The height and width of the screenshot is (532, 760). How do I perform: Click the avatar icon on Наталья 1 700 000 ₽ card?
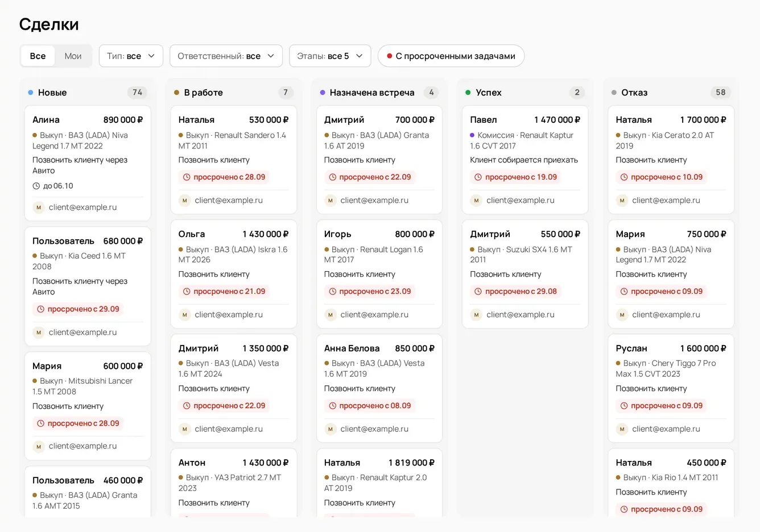(x=622, y=200)
